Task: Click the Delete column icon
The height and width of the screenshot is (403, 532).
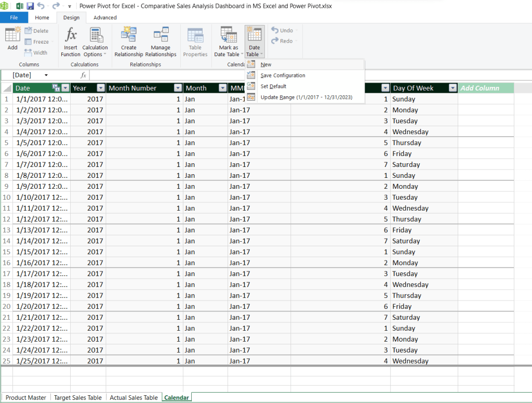Action: [28, 31]
